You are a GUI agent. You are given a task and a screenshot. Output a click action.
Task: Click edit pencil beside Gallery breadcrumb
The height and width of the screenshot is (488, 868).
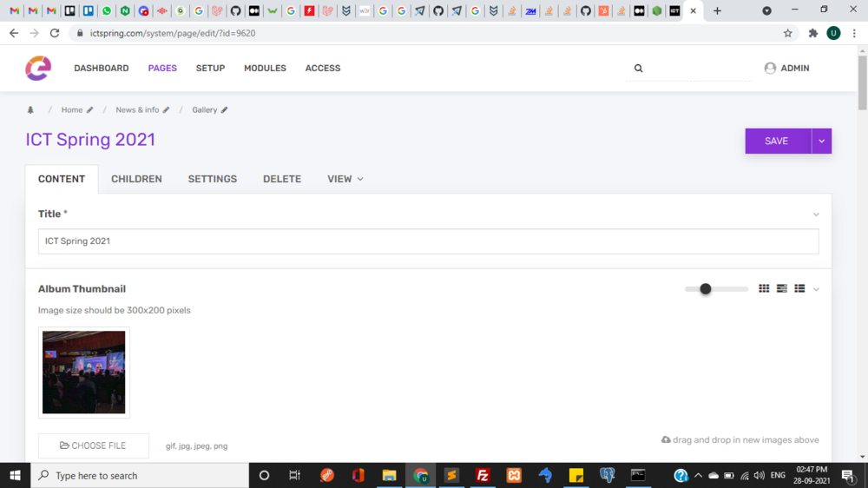click(224, 110)
